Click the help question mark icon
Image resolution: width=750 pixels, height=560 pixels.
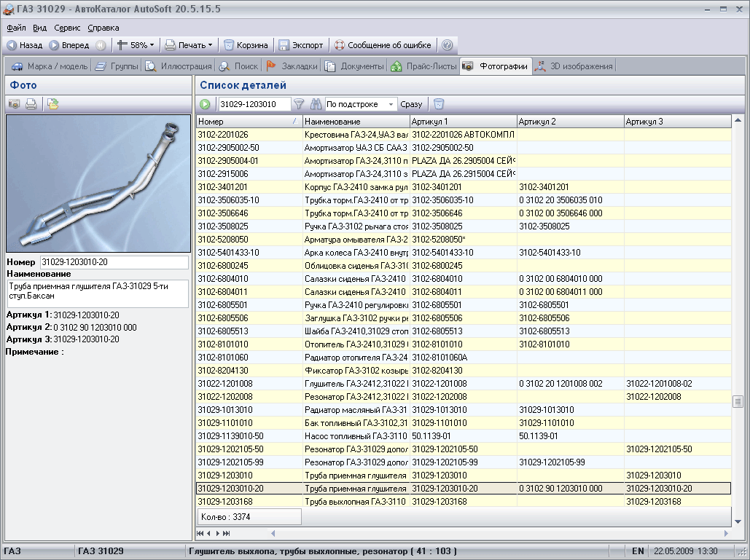point(448,45)
